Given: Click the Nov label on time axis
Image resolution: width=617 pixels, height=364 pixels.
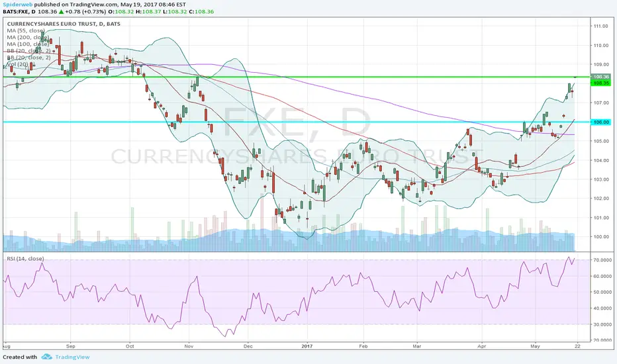Looking at the screenshot, I should [x=189, y=346].
